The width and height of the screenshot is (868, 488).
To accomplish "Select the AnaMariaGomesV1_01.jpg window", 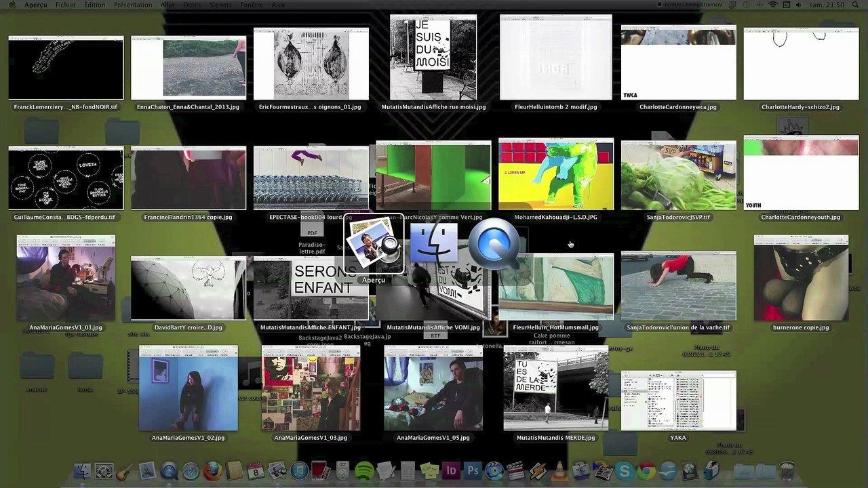I will click(x=66, y=278).
